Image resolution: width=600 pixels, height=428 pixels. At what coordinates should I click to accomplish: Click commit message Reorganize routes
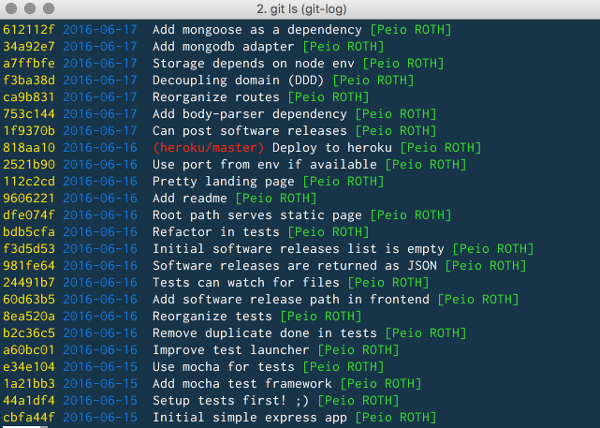click(216, 97)
